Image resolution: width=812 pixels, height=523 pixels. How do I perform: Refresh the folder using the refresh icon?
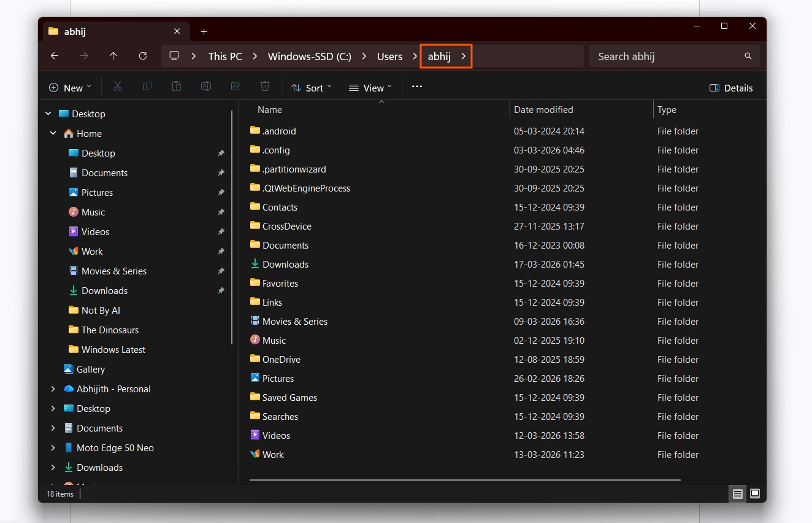click(143, 56)
